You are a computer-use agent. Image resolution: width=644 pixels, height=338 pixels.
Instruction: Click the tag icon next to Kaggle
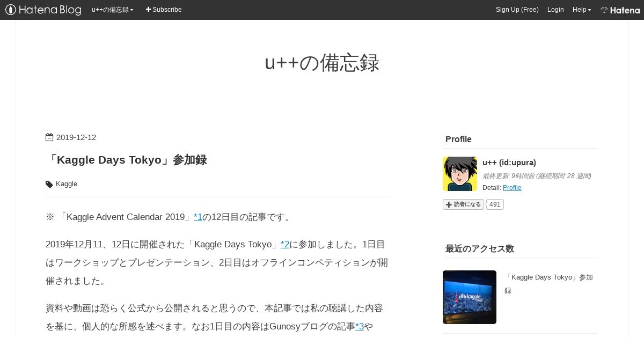pos(49,184)
